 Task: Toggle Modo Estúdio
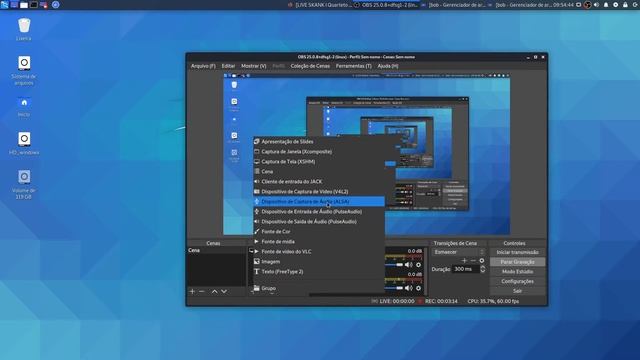pyautogui.click(x=518, y=271)
